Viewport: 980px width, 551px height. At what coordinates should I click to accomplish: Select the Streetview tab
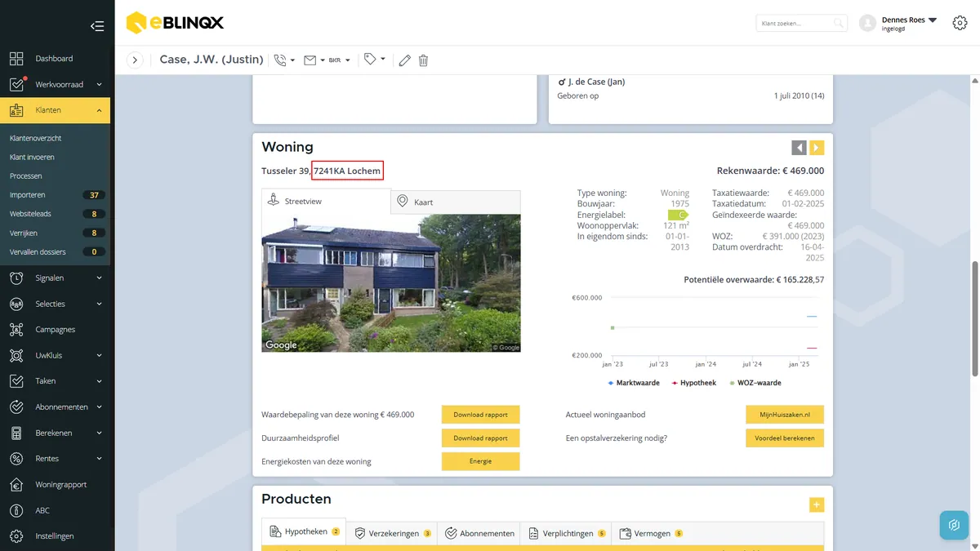click(x=327, y=201)
